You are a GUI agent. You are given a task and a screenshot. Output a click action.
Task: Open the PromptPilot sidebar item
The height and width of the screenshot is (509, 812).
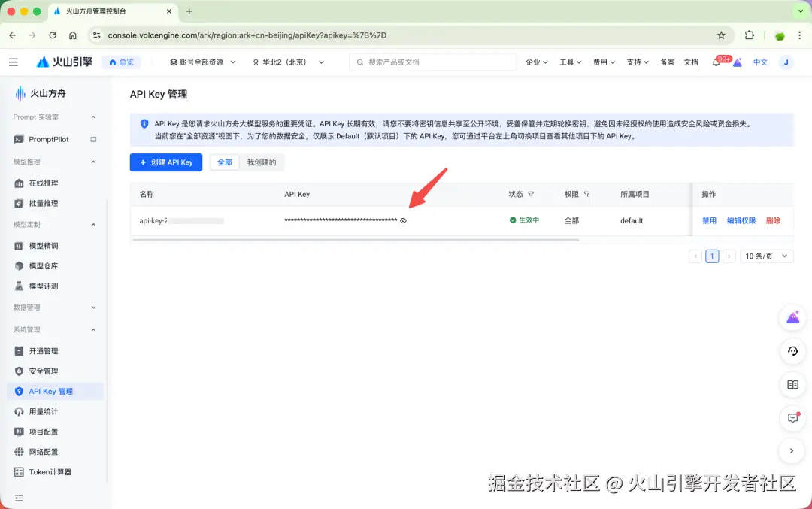pyautogui.click(x=49, y=139)
